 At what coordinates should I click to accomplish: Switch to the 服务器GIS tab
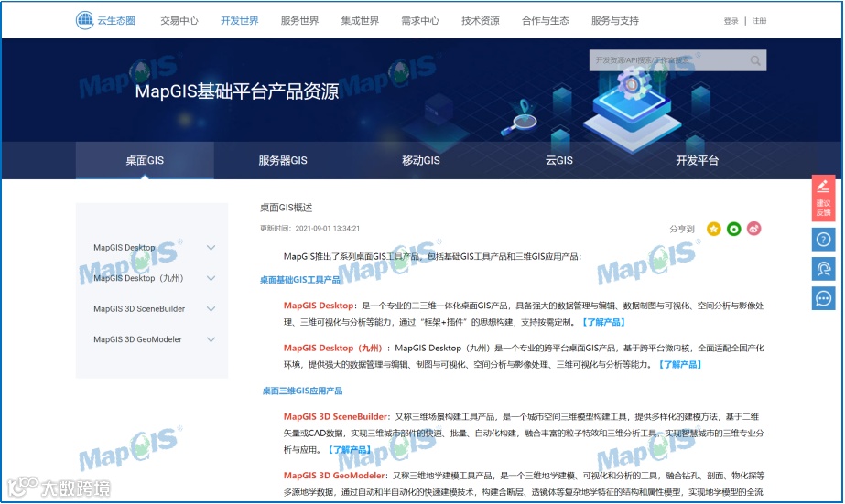[283, 160]
